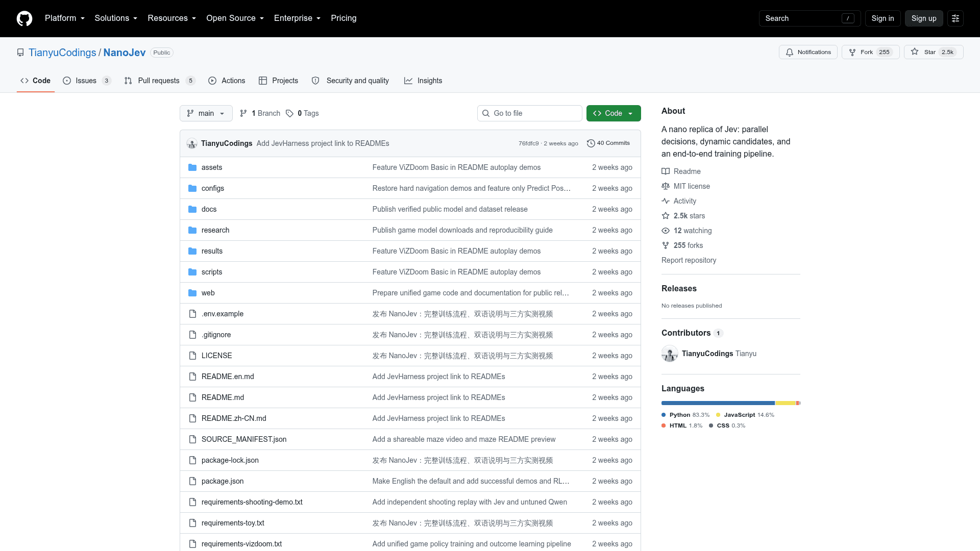Focus the Go to file field
This screenshot has width=980, height=551.
(x=529, y=113)
